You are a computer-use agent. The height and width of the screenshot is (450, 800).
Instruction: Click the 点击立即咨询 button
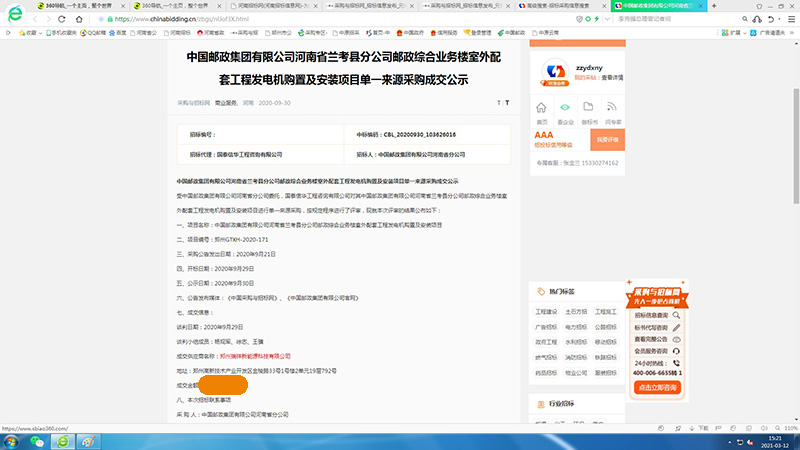tap(657, 388)
